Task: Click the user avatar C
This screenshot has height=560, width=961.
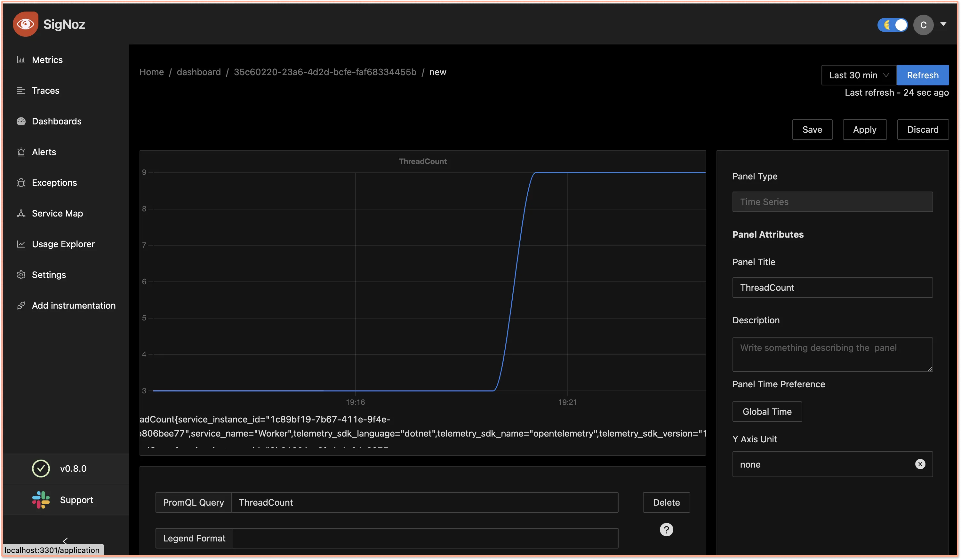Action: (923, 25)
